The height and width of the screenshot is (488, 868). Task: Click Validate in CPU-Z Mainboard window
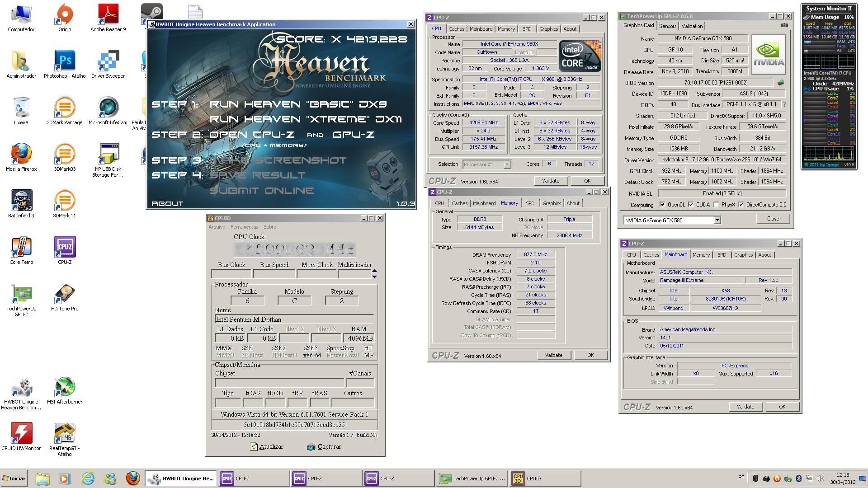(x=745, y=407)
